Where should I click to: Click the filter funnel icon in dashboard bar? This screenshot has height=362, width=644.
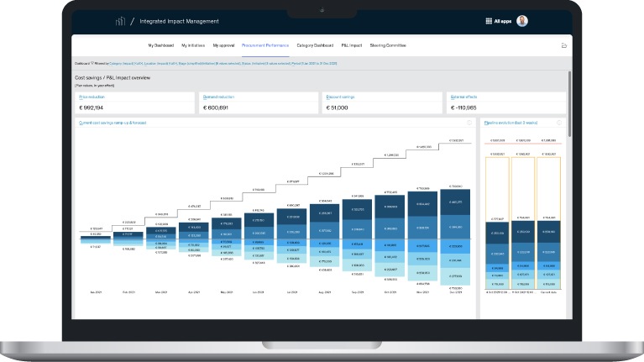93,63
